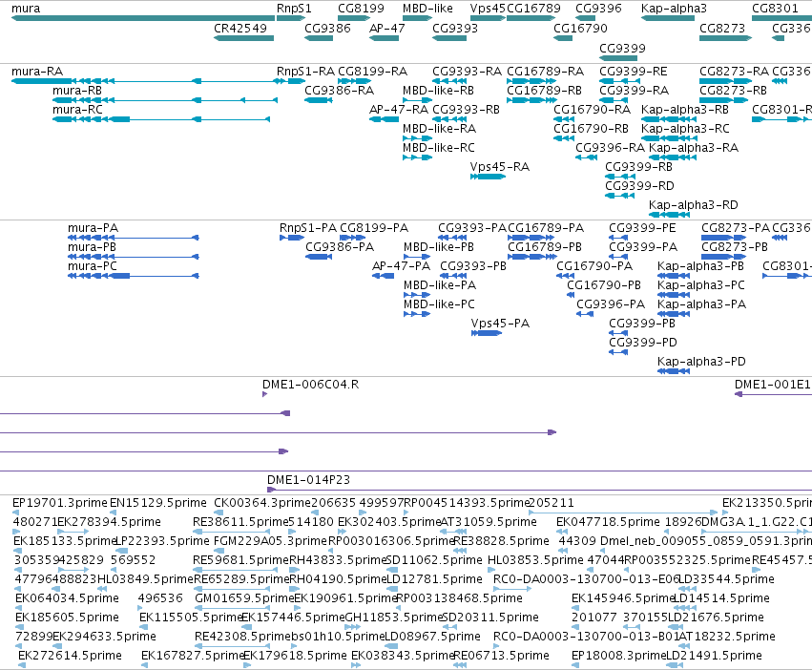Select the AP-47-PA protein label
This screenshot has width=812, height=670.
[x=402, y=266]
